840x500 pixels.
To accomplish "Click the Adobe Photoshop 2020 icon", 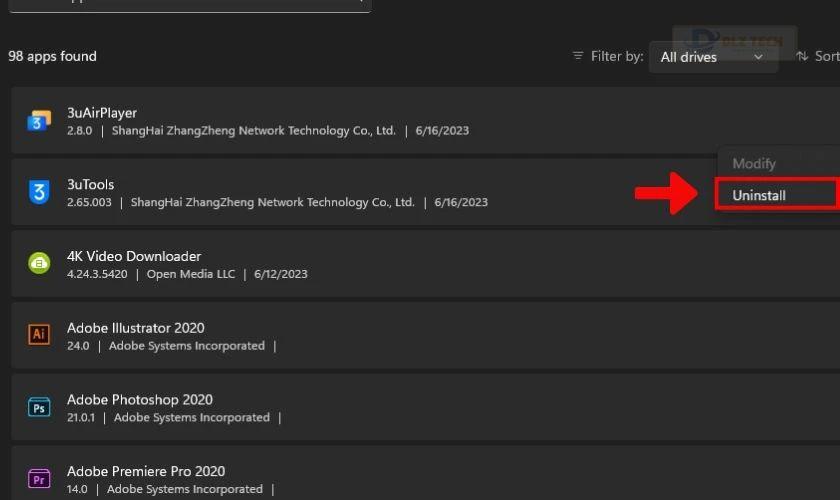I will tap(39, 407).
